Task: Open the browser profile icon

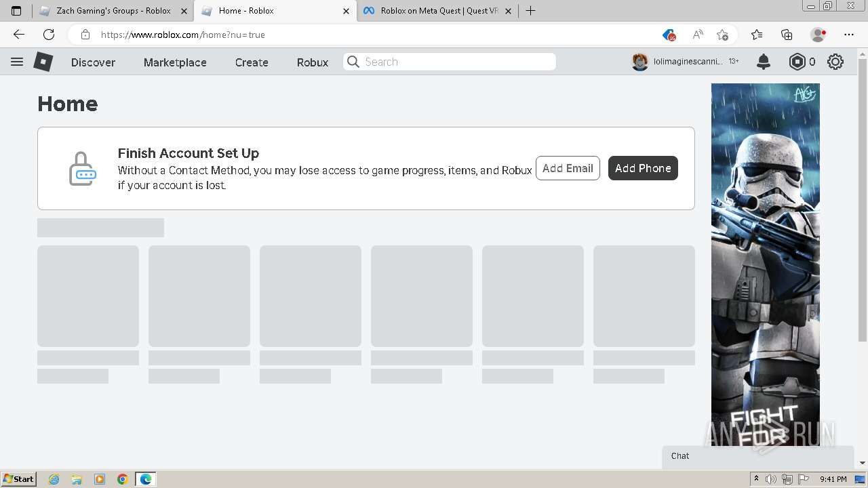Action: pos(818,35)
